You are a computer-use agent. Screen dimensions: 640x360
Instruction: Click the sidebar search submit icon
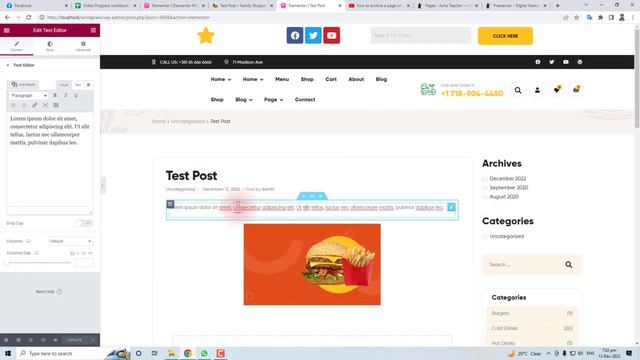click(569, 265)
